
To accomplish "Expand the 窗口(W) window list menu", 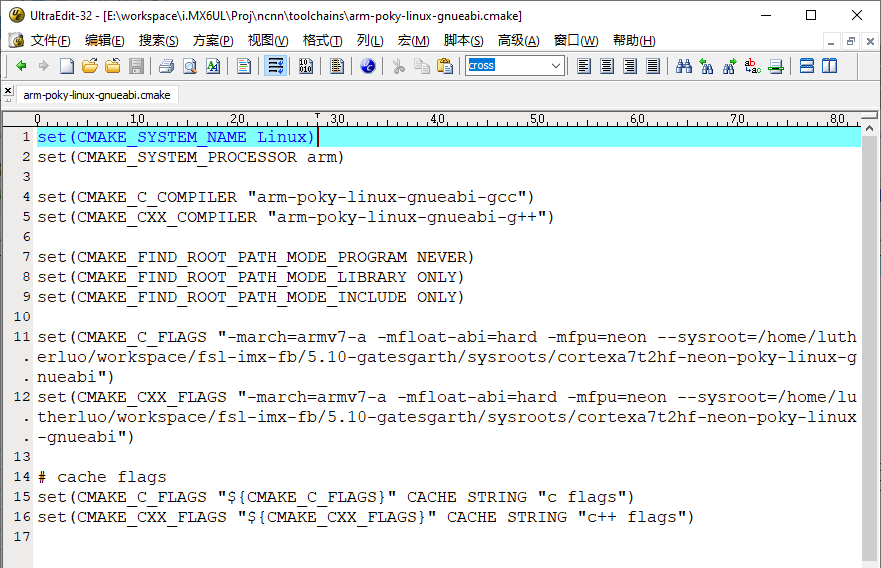I will (575, 40).
